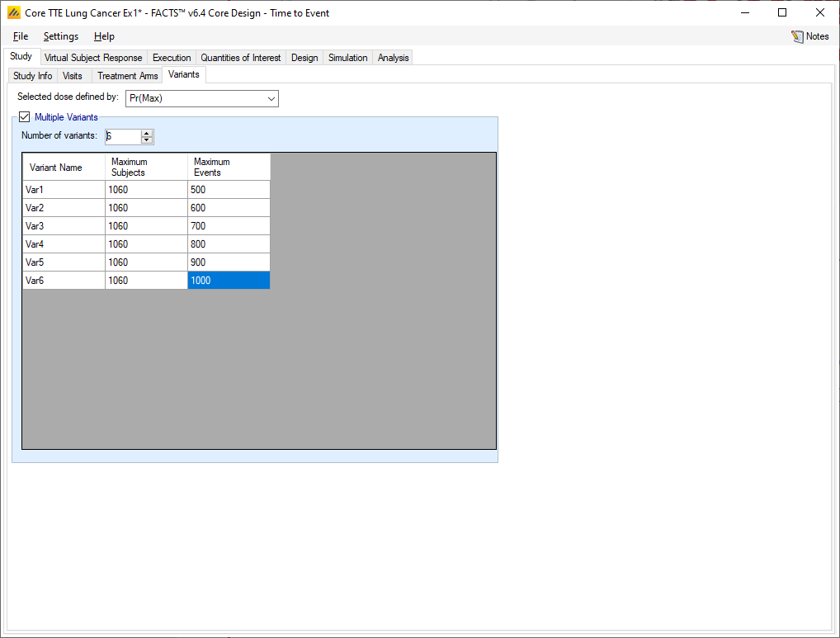Open the Help menu
Screen dimensions: 840x638
[x=104, y=36]
